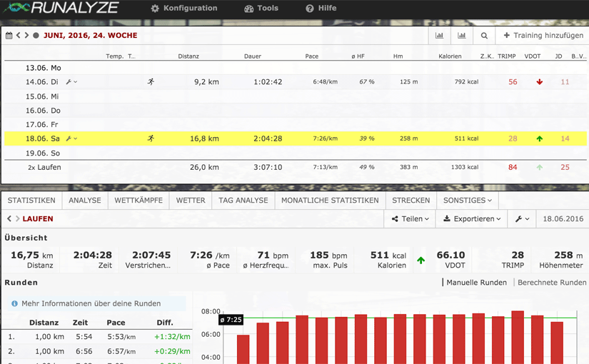Click Training hinzufügen button
This screenshot has height=364, width=589.
pos(543,35)
